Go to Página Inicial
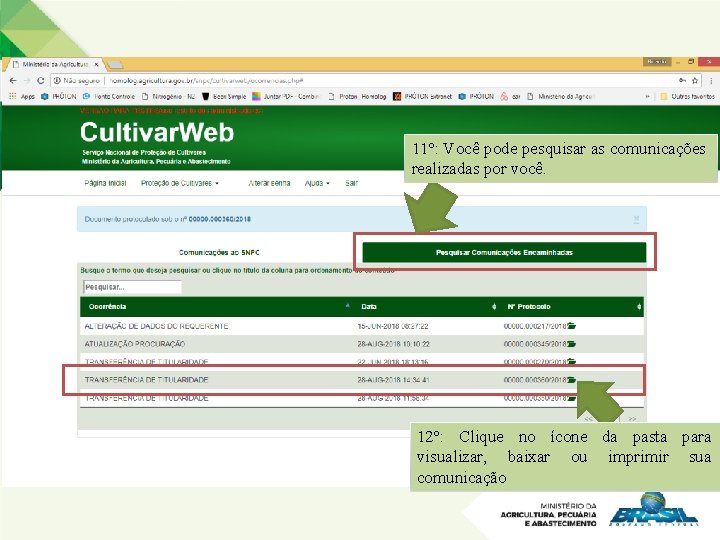 click(105, 183)
